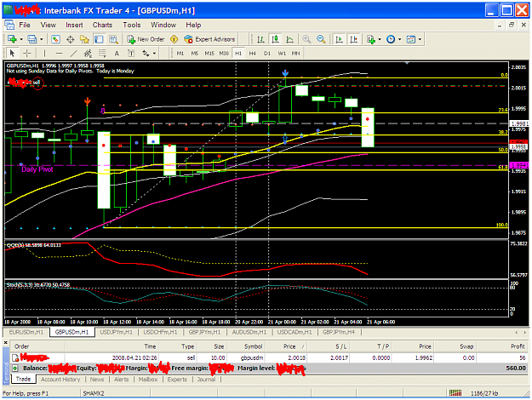Select the Fibonacci Retracement tool
Screen dimensions: 532x400
tap(102, 54)
